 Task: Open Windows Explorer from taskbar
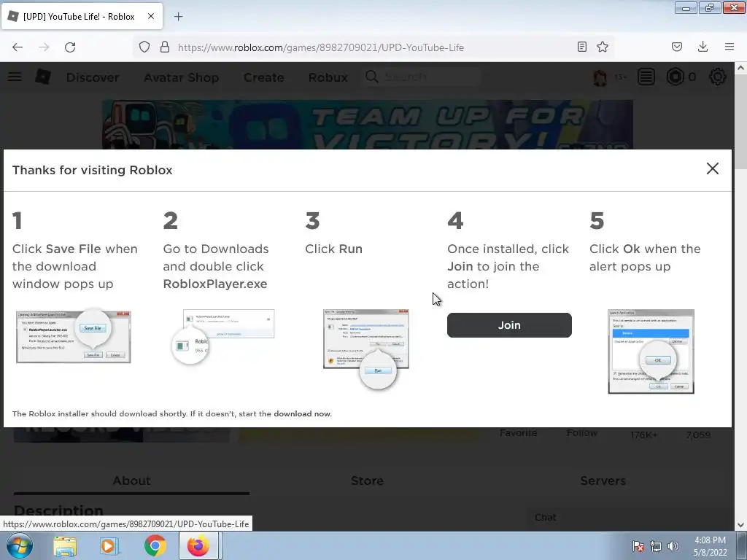pos(65,545)
